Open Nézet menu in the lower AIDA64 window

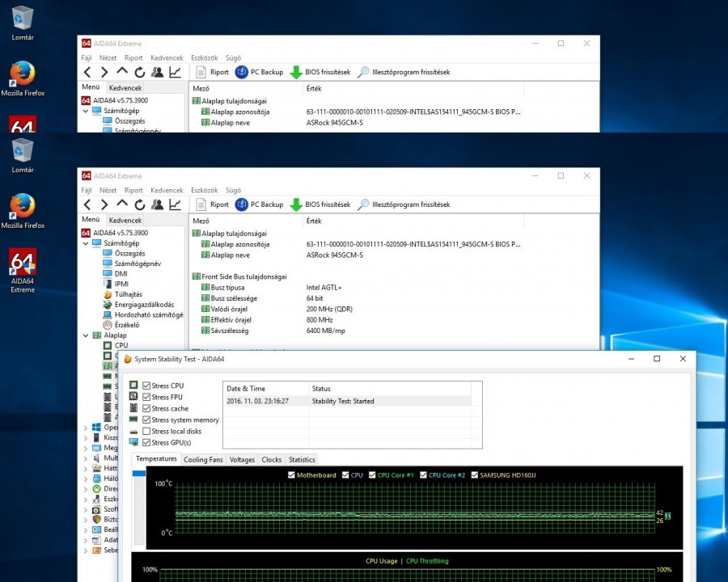coord(108,190)
